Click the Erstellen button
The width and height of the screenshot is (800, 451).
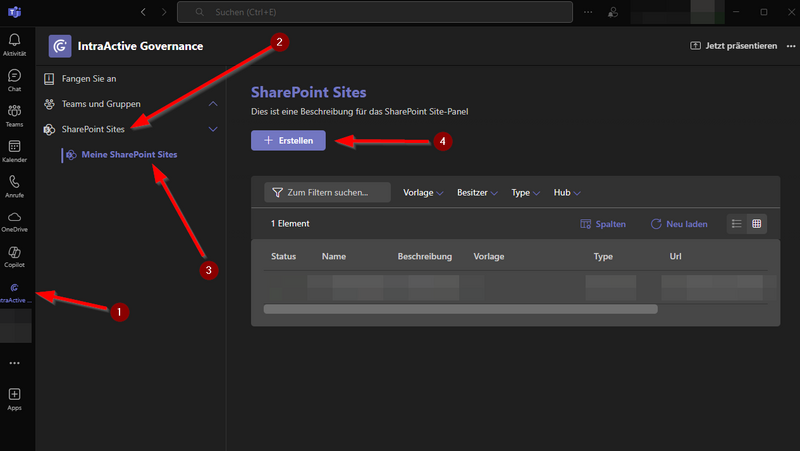coord(288,141)
